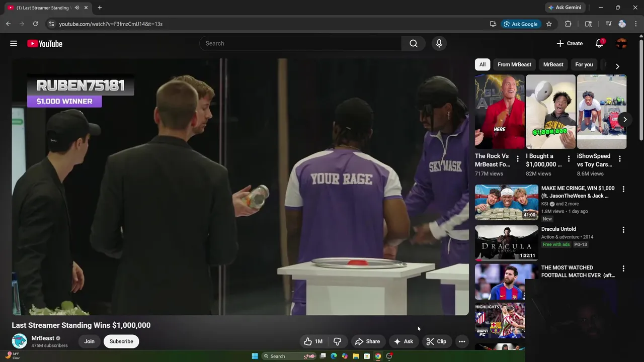Go to the YouTube home logo
This screenshot has height=362, width=644.
pos(45,44)
